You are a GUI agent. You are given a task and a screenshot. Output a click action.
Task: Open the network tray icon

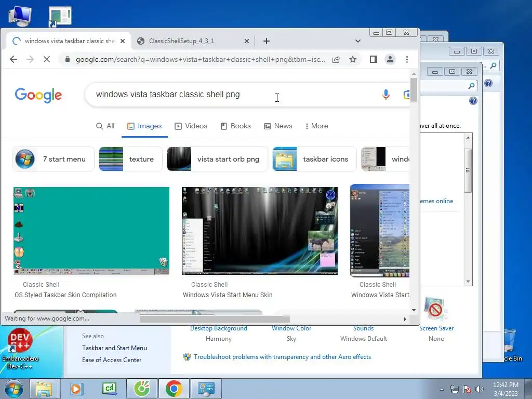(454, 389)
